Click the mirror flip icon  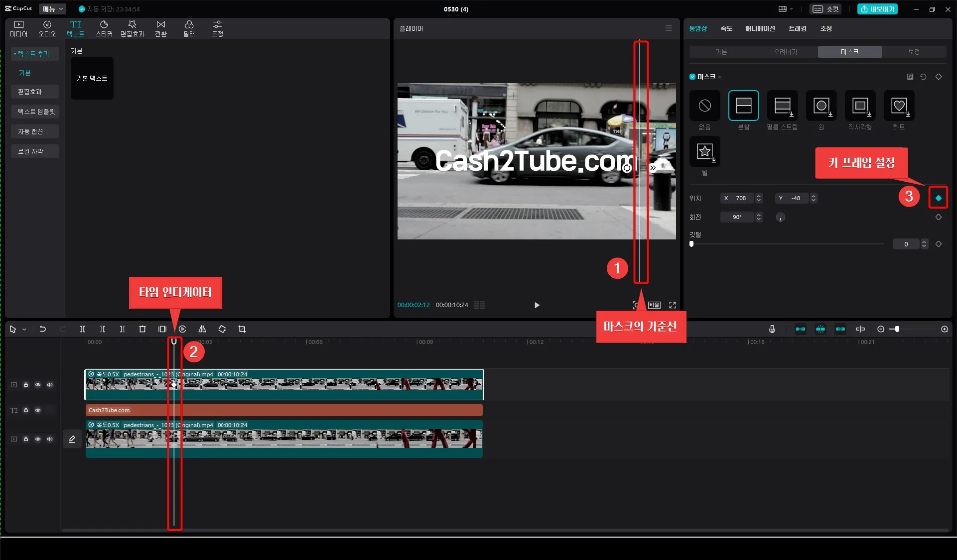[x=202, y=329]
